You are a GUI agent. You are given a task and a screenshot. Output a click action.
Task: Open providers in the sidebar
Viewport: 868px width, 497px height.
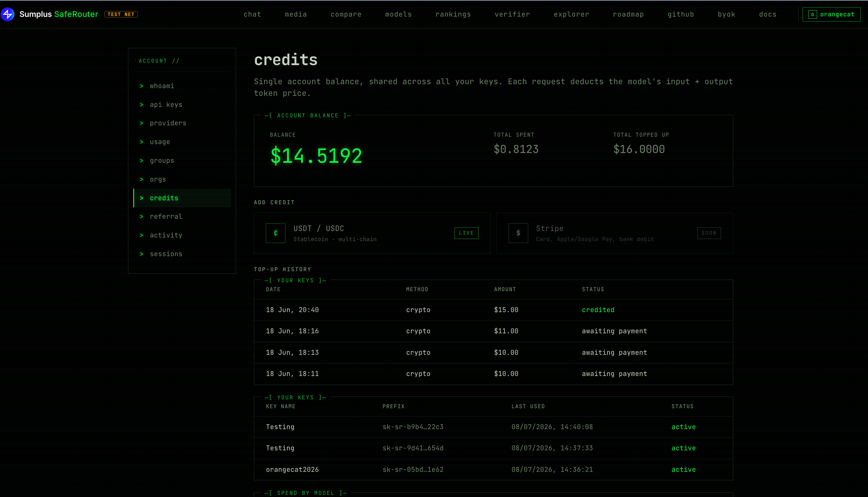click(182, 123)
